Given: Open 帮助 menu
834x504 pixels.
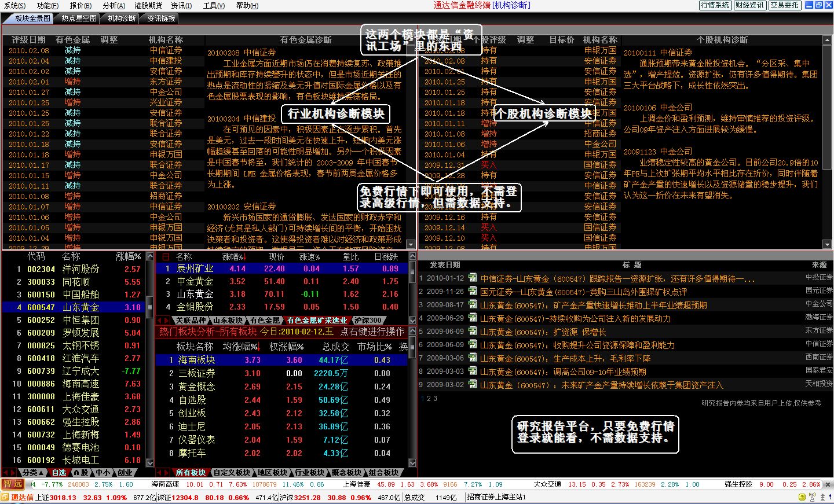Looking at the screenshot, I should (x=247, y=5).
